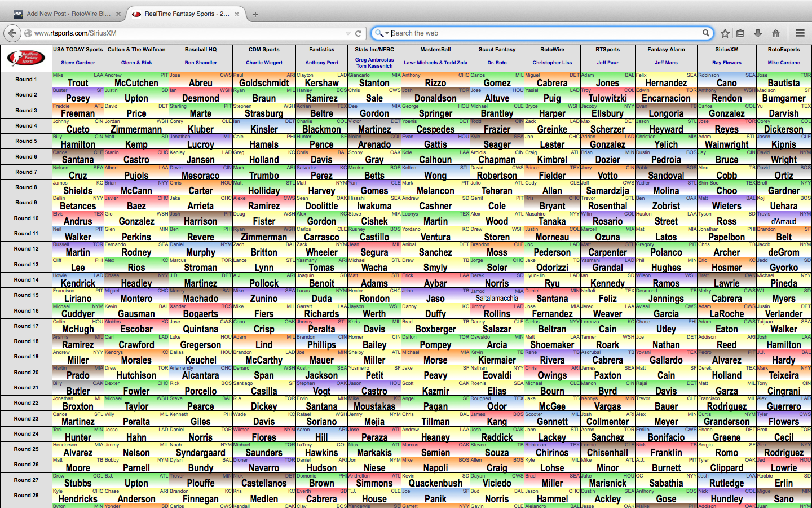Open Ron Shandler's team link
Viewport: 812px width, 508px height.
click(x=201, y=63)
